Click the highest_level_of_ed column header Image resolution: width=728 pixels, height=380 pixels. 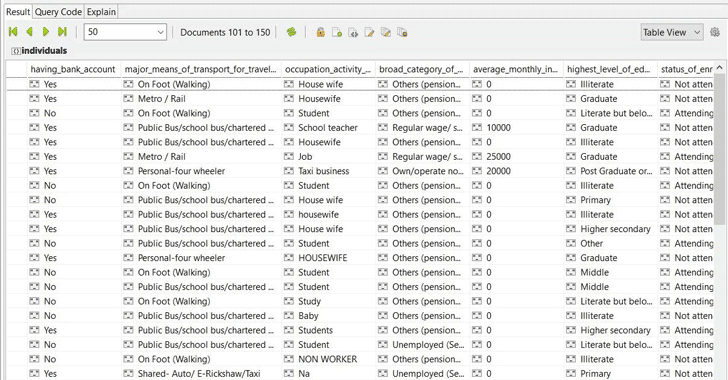point(610,69)
